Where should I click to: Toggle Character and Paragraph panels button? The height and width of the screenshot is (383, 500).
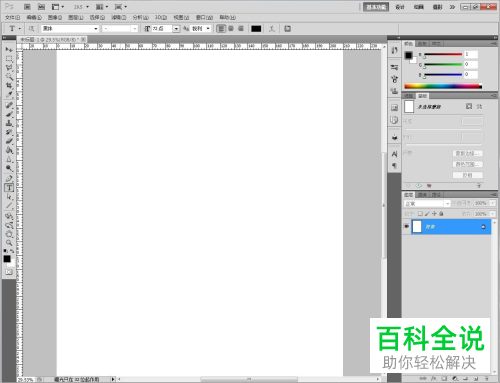[287, 29]
